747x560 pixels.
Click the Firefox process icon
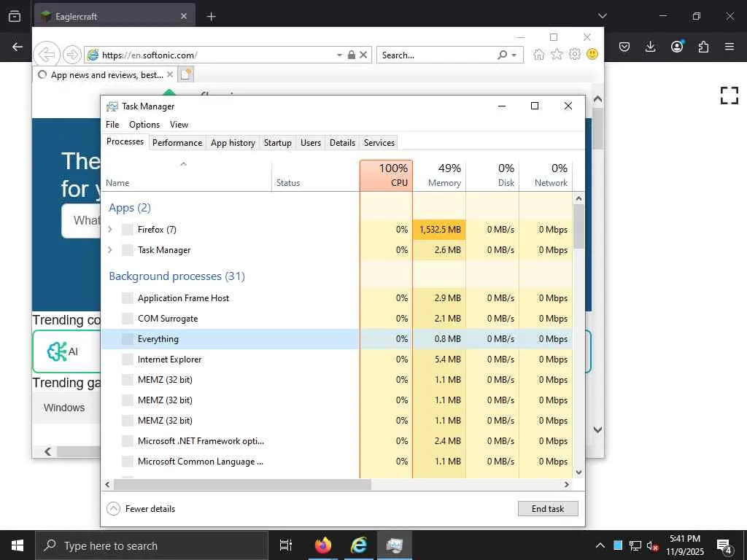pos(127,230)
